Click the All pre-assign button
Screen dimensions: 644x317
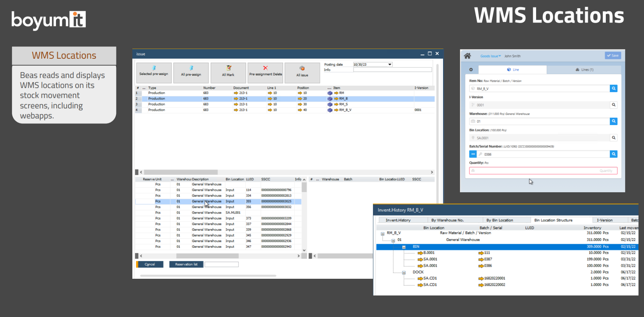pyautogui.click(x=191, y=73)
